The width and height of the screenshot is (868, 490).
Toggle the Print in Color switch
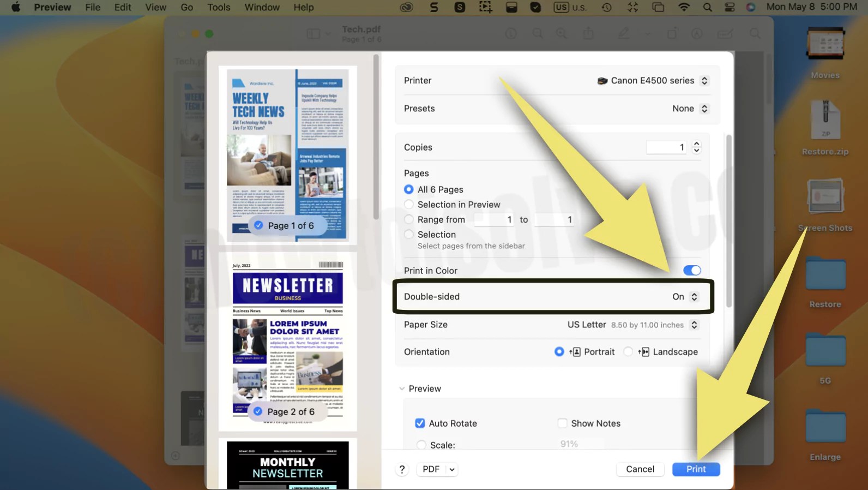692,271
